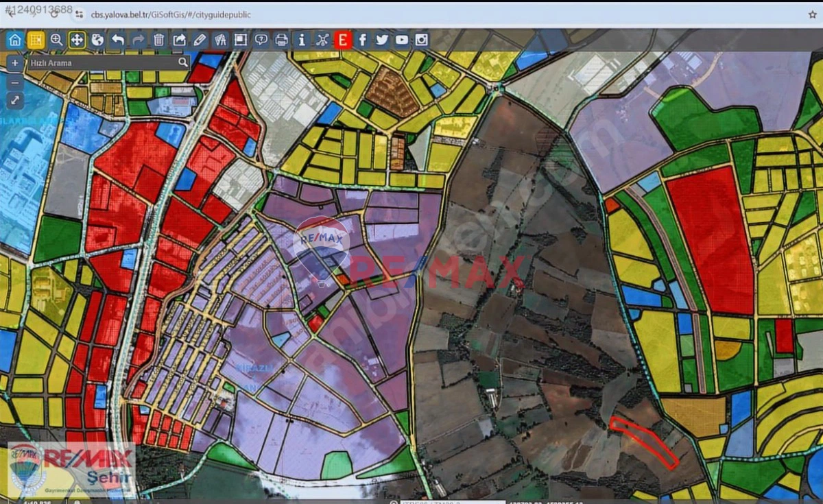Select the red-outlined parcel on the map

643,442
